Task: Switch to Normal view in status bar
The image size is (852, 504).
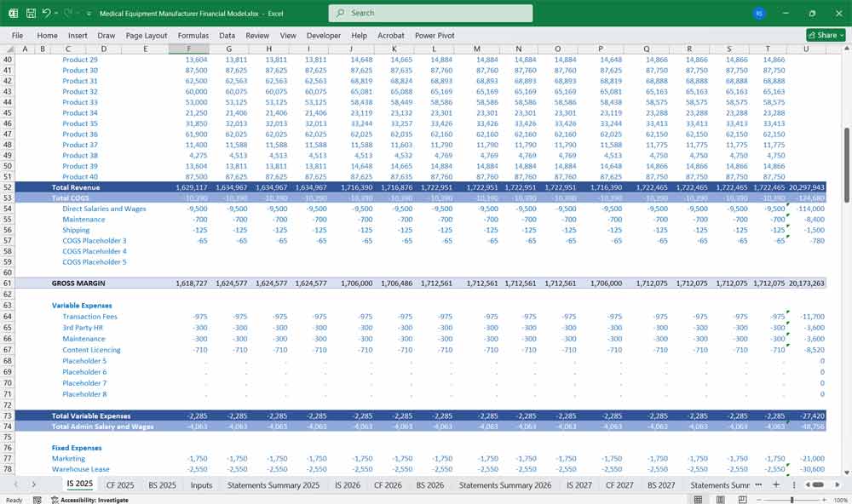Action: (697, 498)
